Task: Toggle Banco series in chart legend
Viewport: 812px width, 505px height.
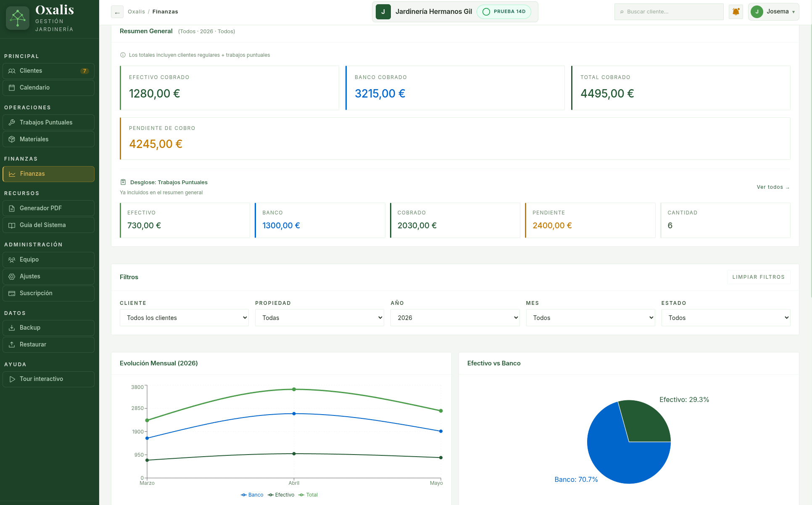Action: [252, 495]
